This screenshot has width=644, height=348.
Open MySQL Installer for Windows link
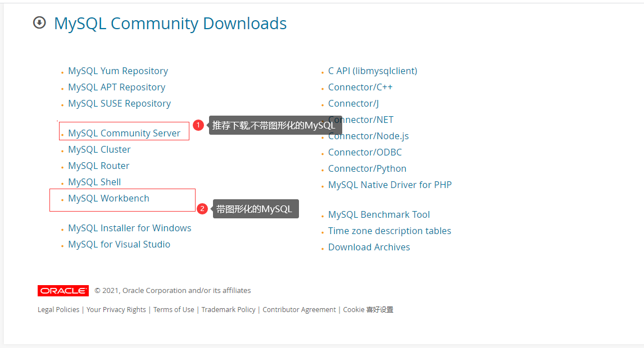click(x=130, y=228)
